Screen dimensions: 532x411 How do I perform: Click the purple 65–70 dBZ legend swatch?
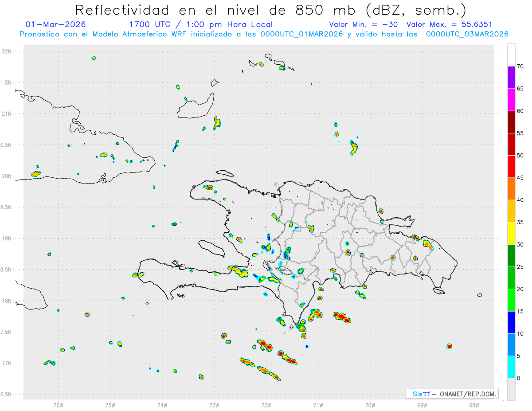point(511,77)
